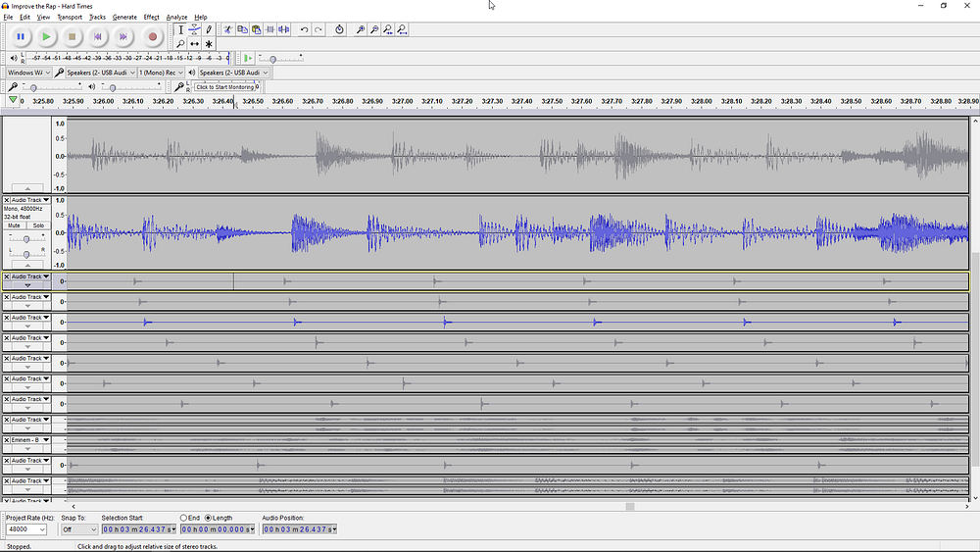Open the Mono 48000Hz track name menu
This screenshot has height=552, width=980.
click(x=30, y=200)
